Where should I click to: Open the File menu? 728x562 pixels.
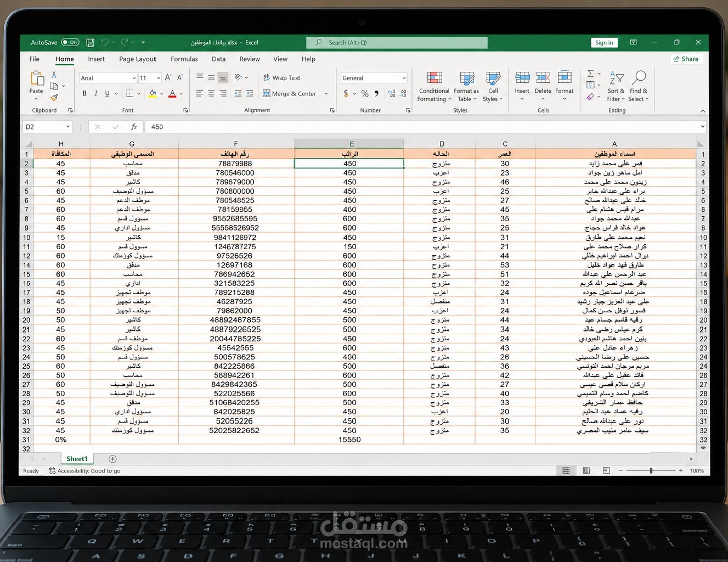point(34,59)
